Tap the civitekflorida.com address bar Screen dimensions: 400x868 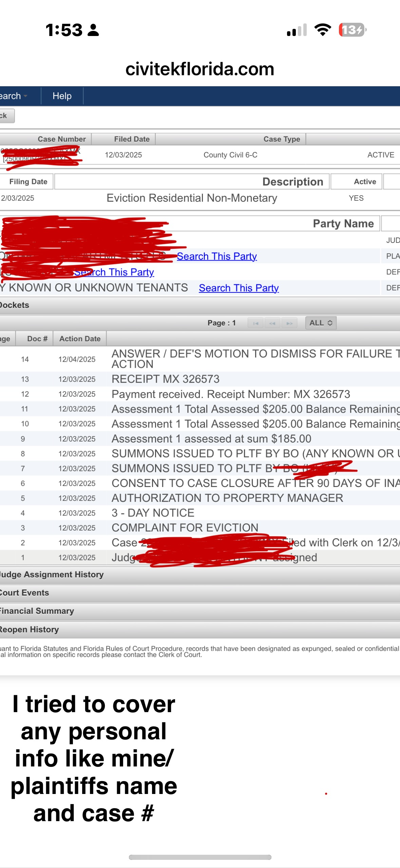[x=200, y=69]
